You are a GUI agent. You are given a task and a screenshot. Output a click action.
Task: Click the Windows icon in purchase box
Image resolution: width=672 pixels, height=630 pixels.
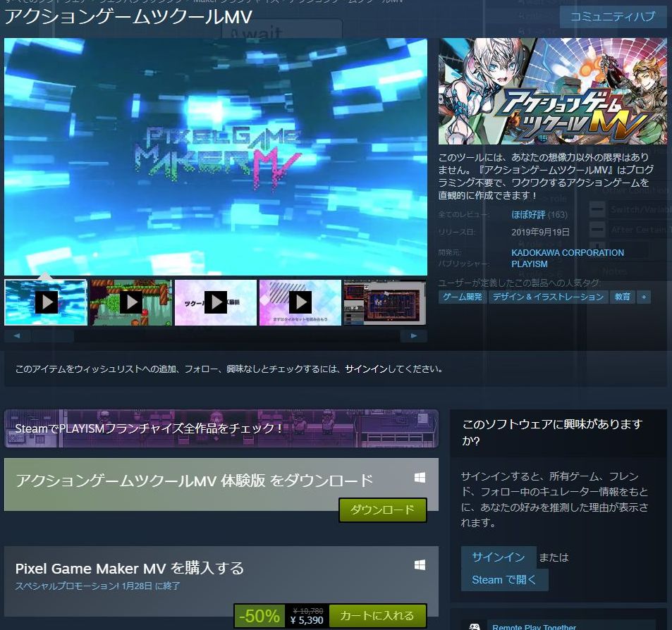[x=420, y=565]
